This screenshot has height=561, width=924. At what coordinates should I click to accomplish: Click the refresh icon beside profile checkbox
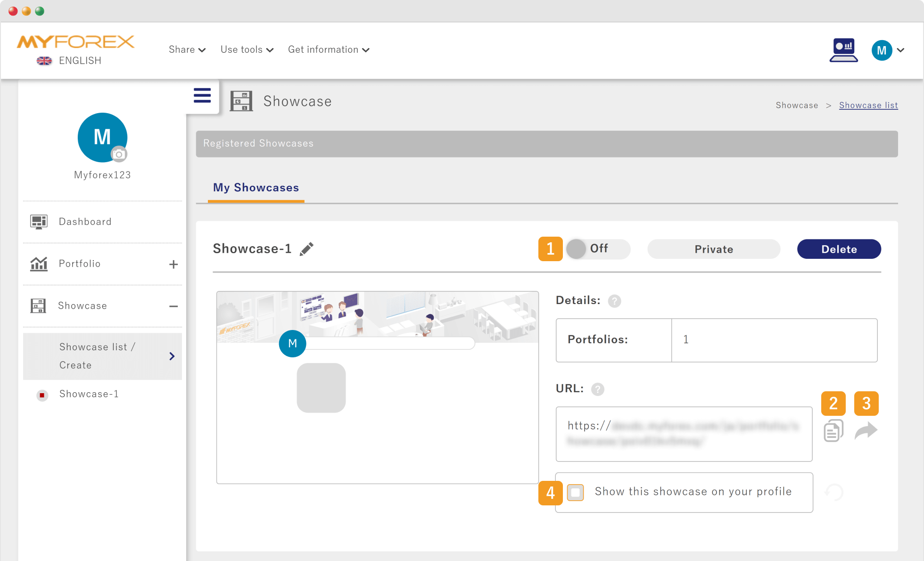[x=834, y=492]
